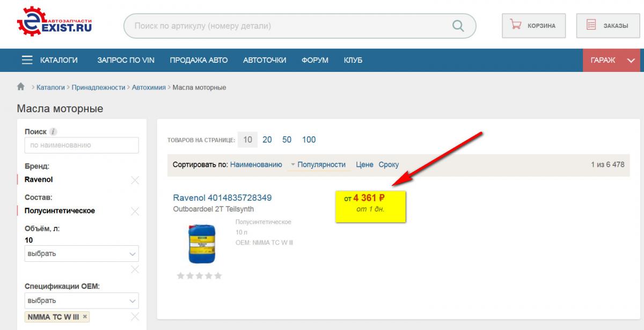This screenshot has height=330, width=644.
Task: Open the Объём volume dropdown
Action: (82, 253)
